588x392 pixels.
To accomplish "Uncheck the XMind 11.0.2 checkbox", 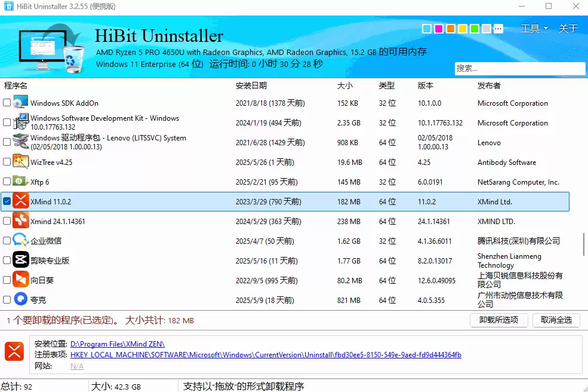I will point(7,201).
